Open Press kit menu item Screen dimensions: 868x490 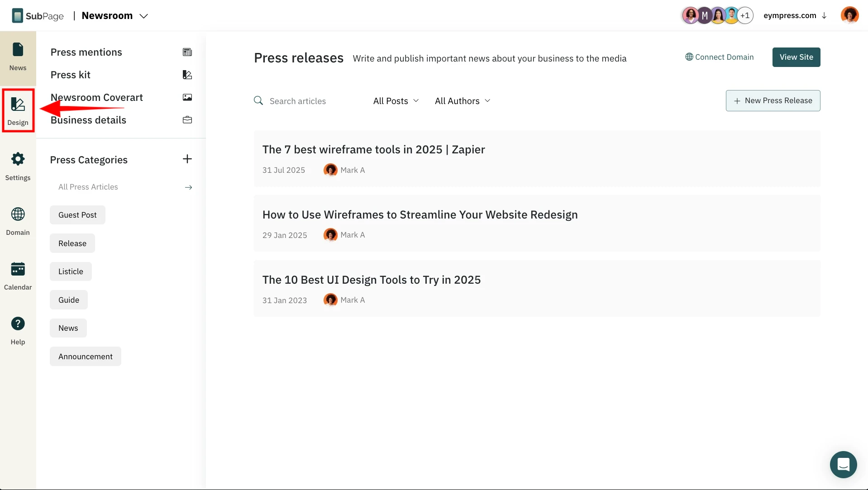(x=71, y=75)
